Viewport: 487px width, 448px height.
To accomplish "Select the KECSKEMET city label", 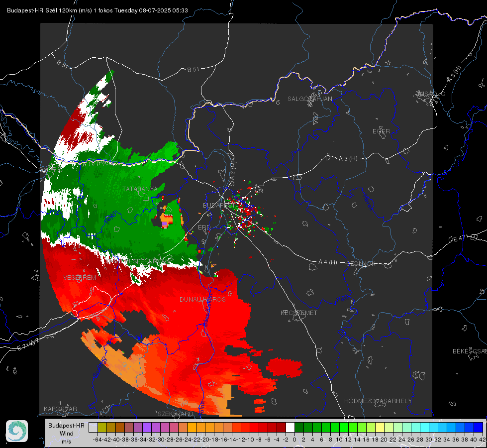I will point(299,313).
